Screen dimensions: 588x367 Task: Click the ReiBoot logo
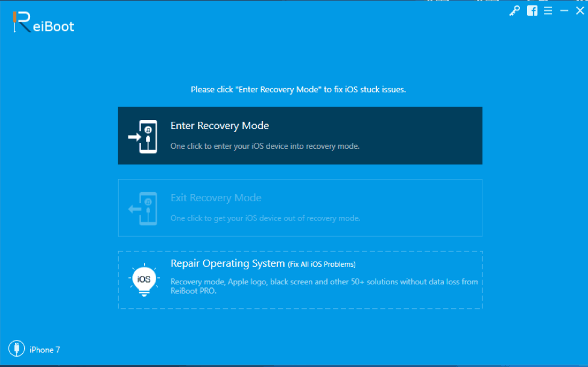pyautogui.click(x=43, y=22)
